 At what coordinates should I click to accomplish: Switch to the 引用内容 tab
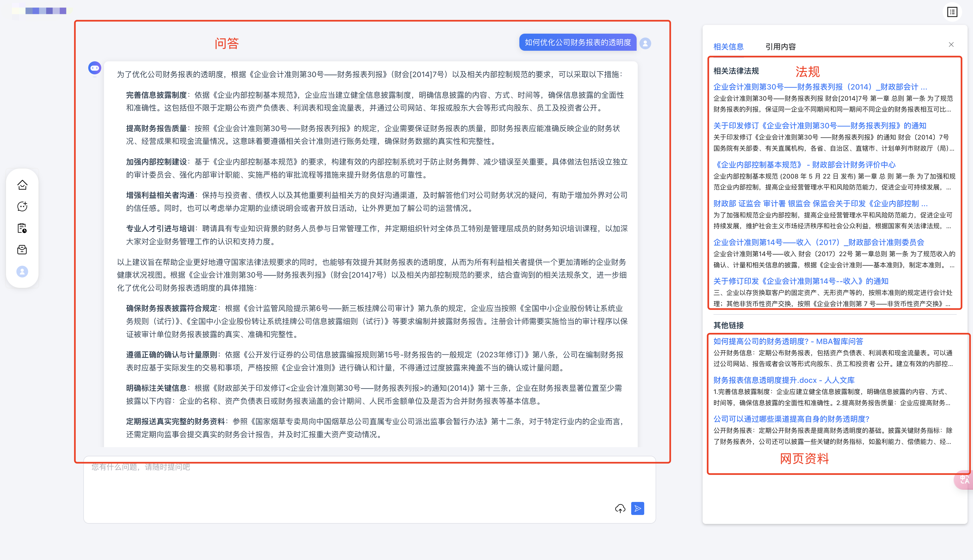[x=780, y=47]
